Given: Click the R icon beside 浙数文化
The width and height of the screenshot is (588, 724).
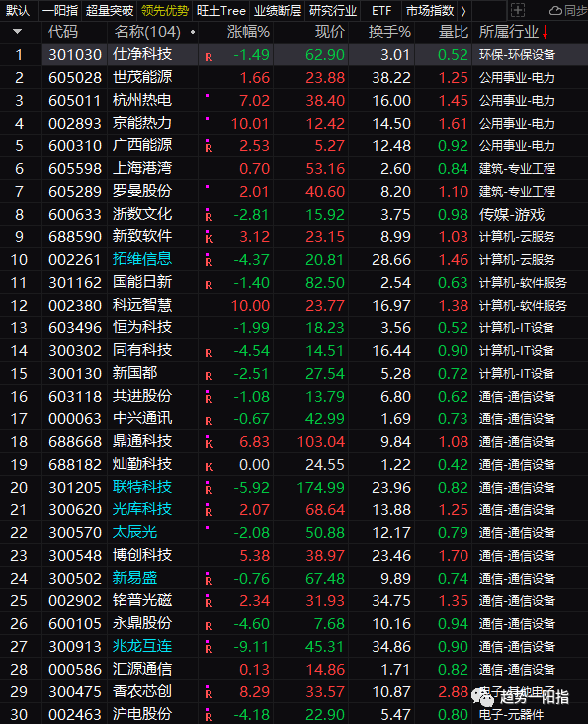Looking at the screenshot, I should [x=209, y=216].
